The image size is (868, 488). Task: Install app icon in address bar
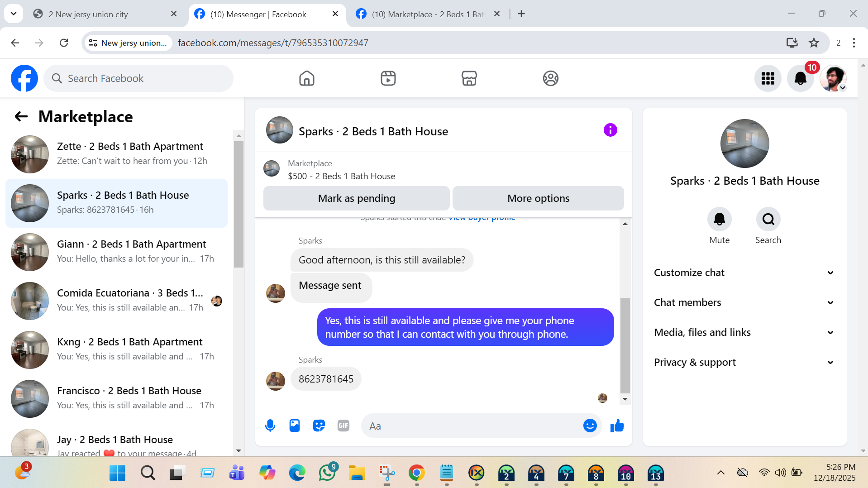(792, 43)
